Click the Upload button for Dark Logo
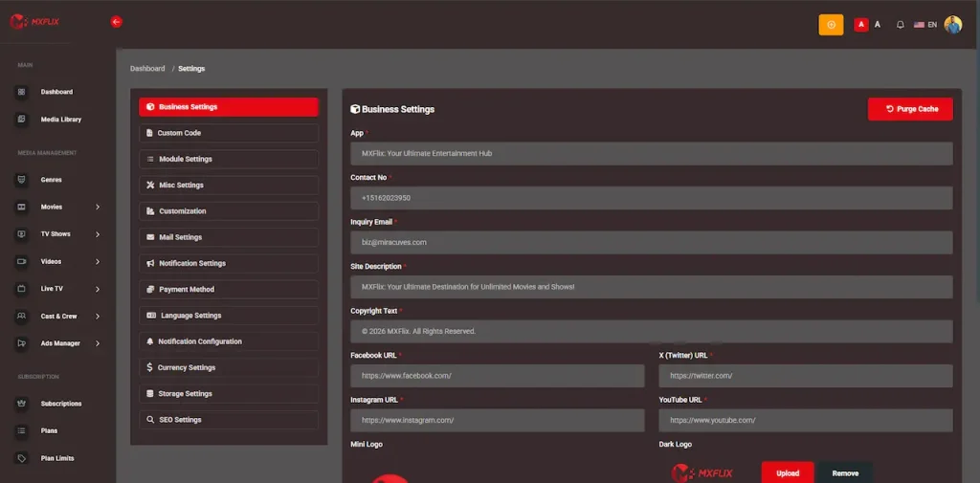 [788, 472]
